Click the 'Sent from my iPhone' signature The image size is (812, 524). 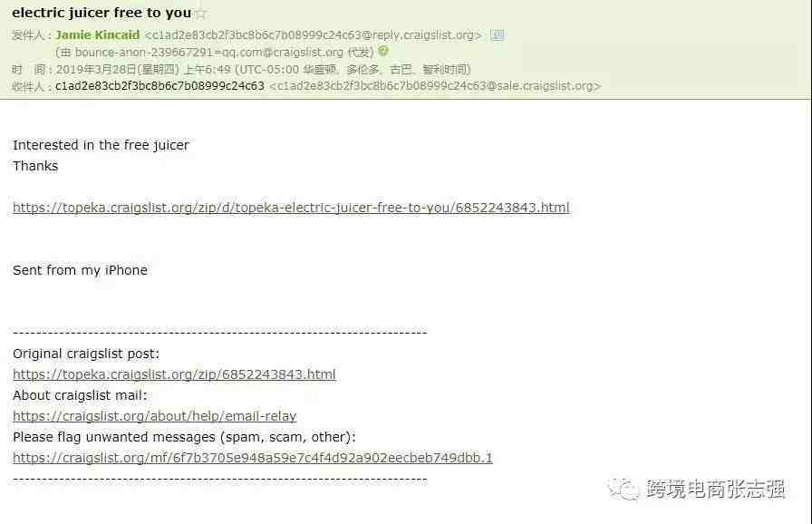[81, 270]
